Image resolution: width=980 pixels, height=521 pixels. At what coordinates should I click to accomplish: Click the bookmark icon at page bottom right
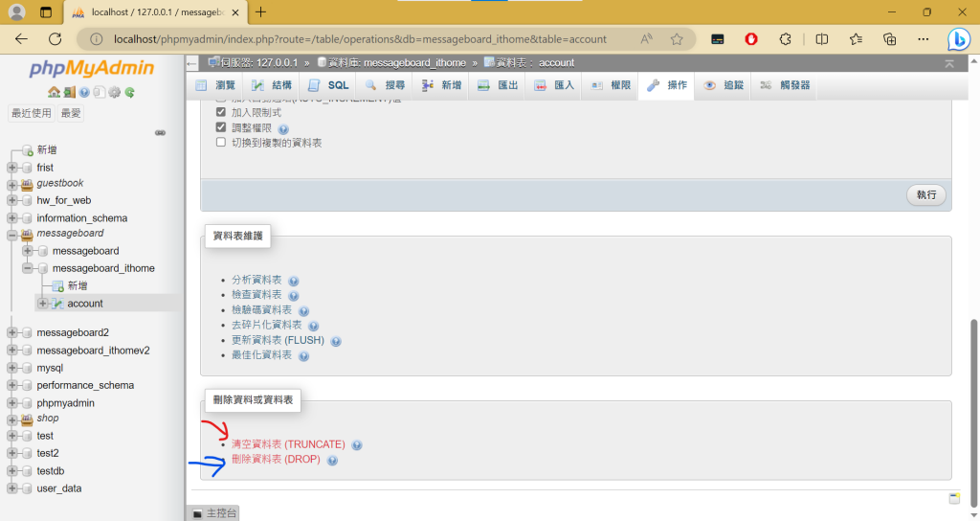click(954, 498)
